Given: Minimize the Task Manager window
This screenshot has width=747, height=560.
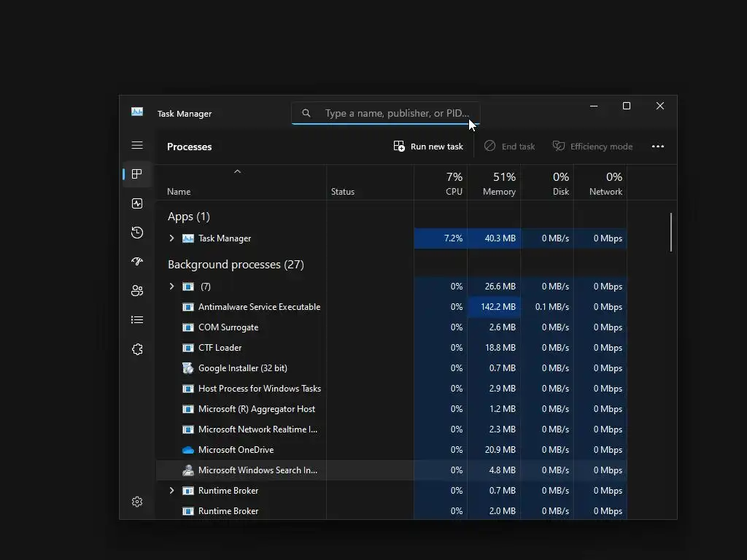Looking at the screenshot, I should [x=594, y=106].
